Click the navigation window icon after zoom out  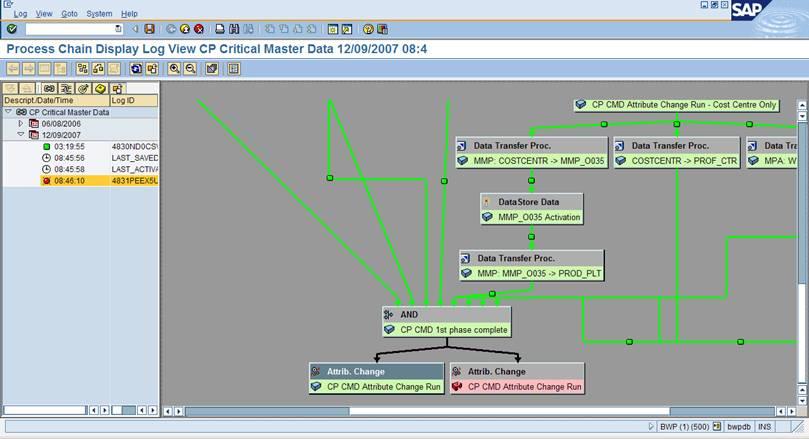tap(212, 69)
